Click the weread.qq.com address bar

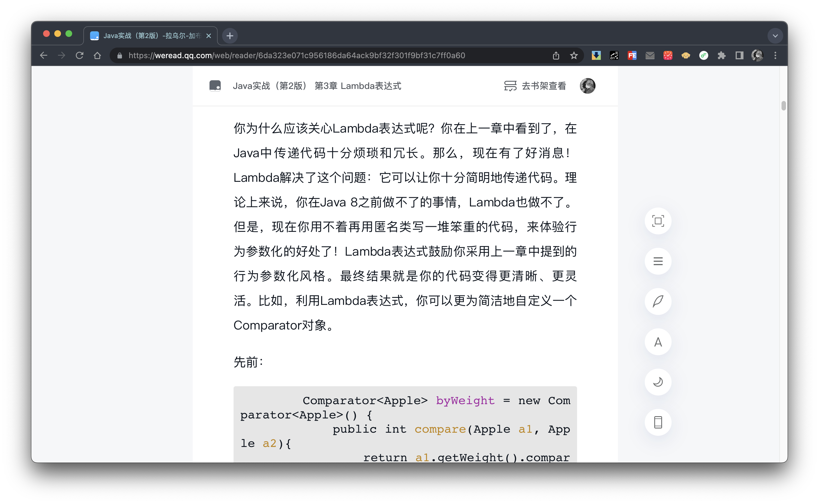tap(297, 55)
